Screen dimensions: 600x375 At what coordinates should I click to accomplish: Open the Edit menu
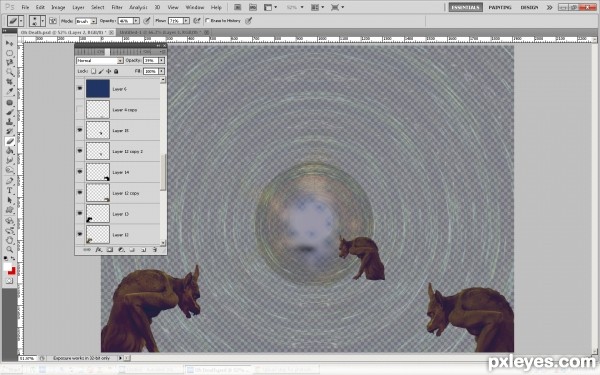pos(40,7)
